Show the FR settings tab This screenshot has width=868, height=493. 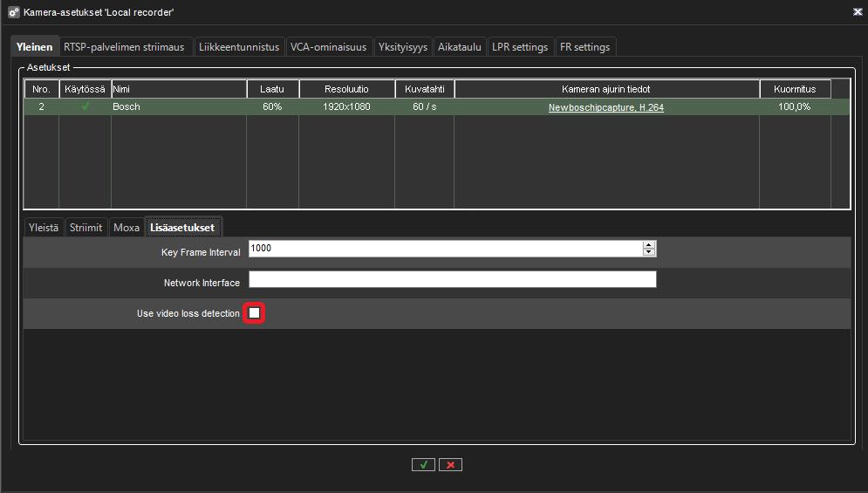click(x=586, y=47)
